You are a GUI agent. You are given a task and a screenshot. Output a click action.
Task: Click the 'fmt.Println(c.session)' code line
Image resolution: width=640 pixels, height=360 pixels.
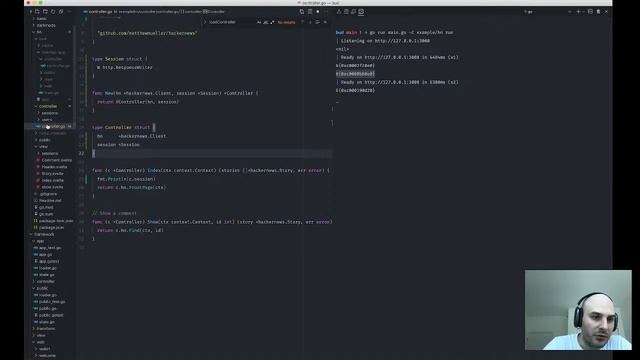point(126,179)
